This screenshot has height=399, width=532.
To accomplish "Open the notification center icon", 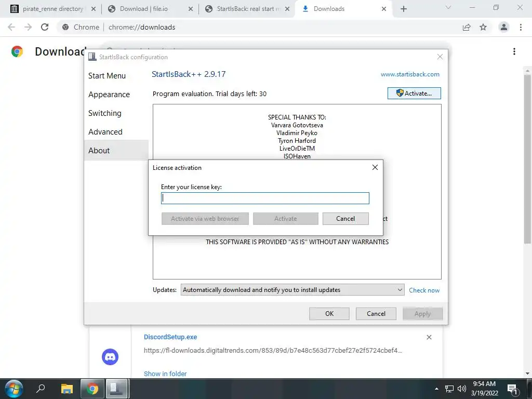I will point(513,389).
